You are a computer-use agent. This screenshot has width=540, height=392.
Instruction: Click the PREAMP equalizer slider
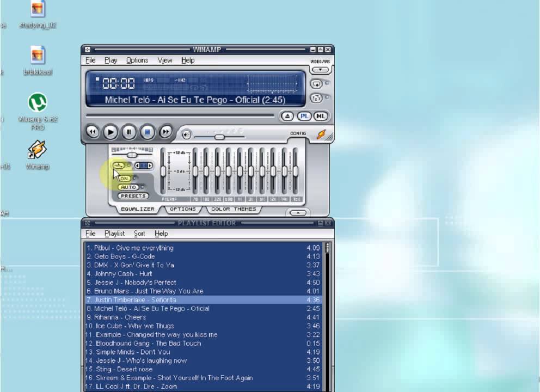[163, 171]
